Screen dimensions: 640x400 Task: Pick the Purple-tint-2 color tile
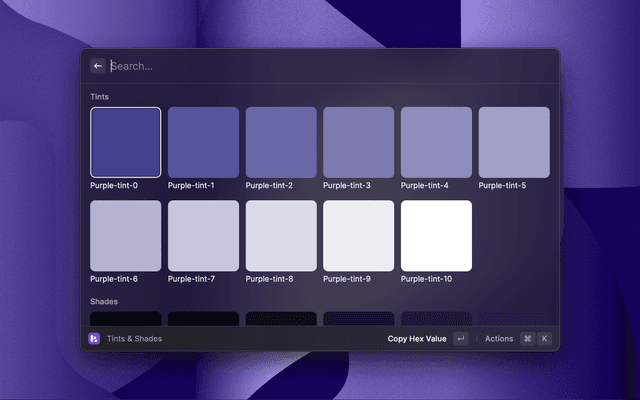point(281,142)
